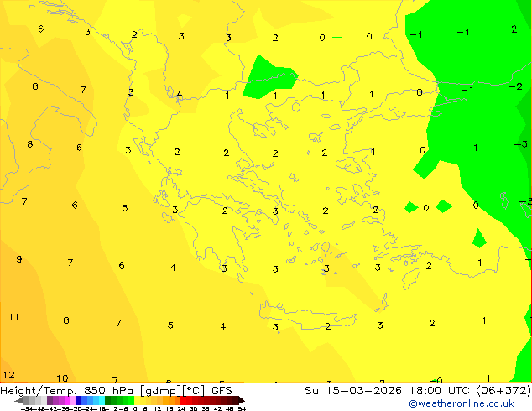Click the temperature value 12 on the map

pos(9,375)
